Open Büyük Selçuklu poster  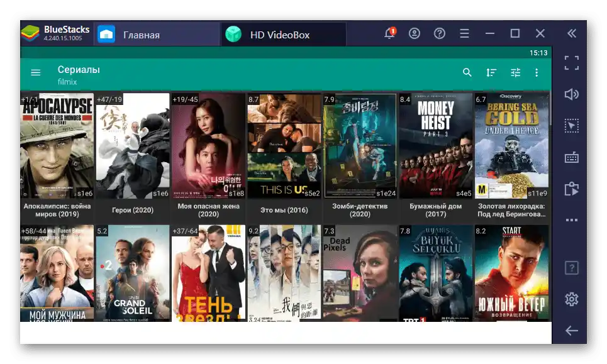point(435,273)
